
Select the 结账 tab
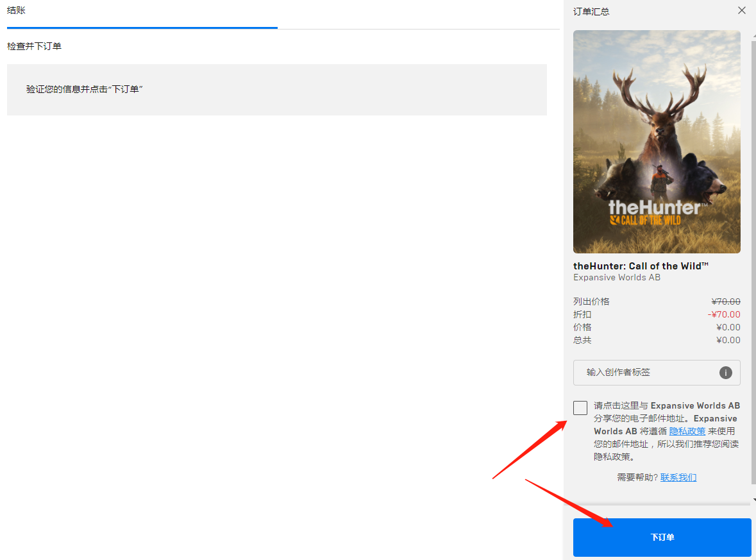coord(17,11)
